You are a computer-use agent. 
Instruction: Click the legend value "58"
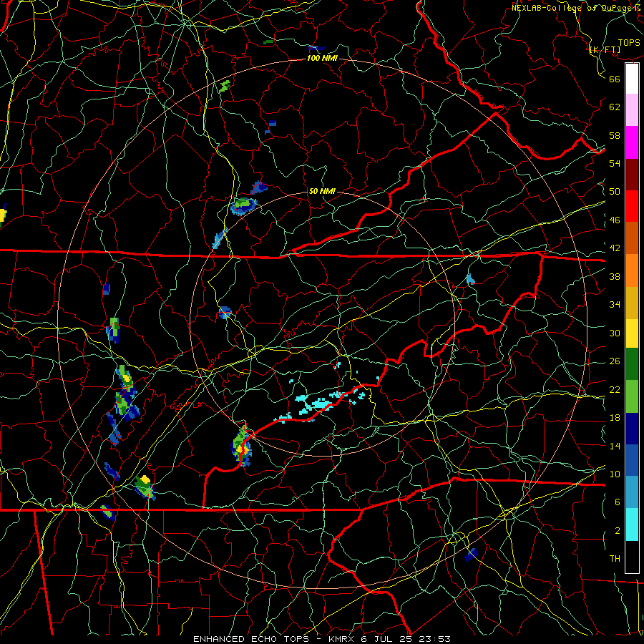pos(615,135)
